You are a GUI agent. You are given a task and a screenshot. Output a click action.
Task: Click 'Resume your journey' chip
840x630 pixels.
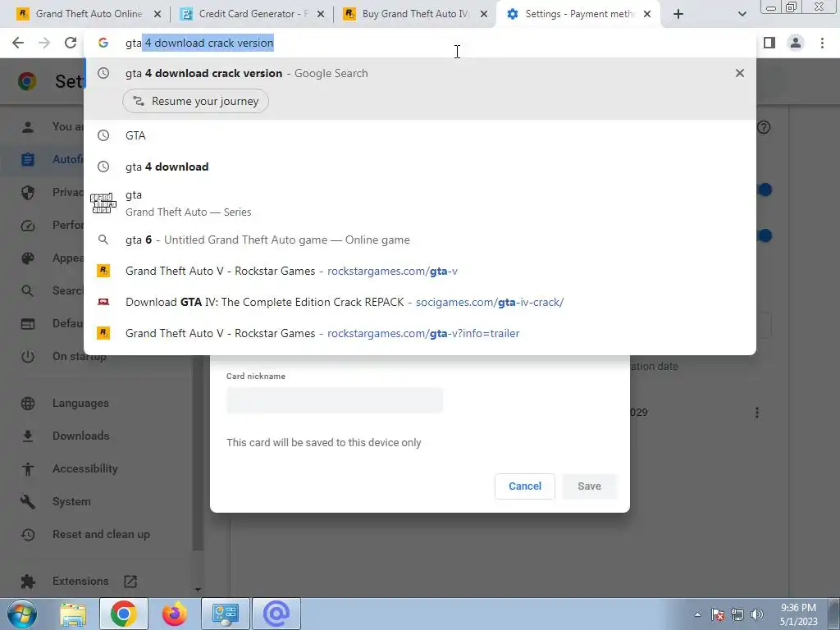click(195, 101)
